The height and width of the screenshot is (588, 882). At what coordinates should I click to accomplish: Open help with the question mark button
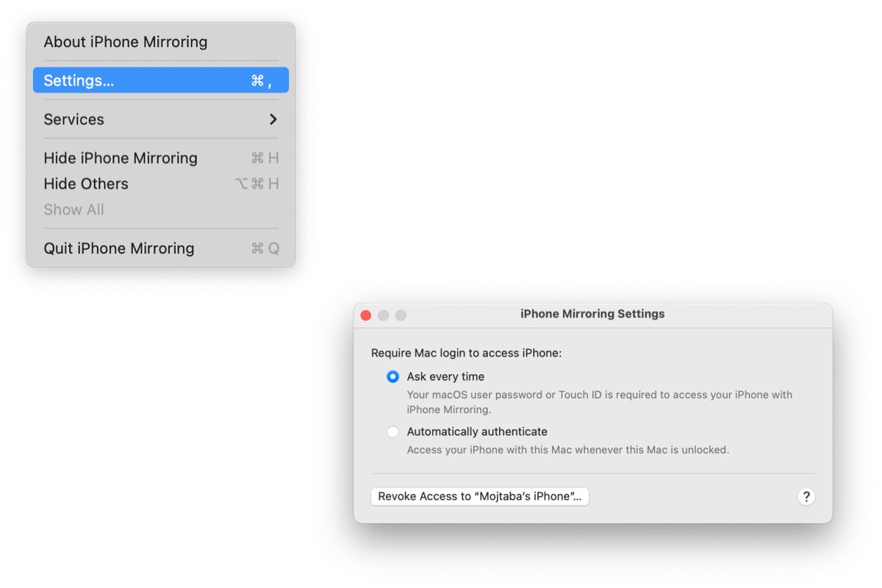pos(806,496)
